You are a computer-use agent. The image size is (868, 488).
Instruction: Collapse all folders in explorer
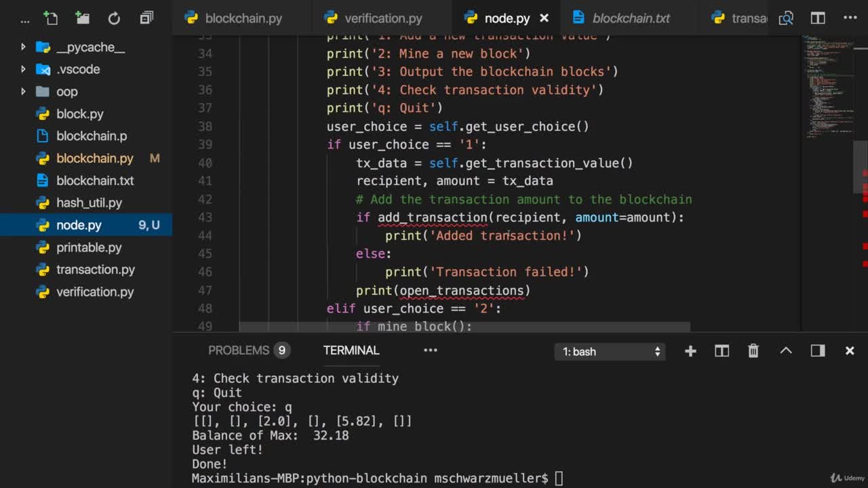point(146,18)
